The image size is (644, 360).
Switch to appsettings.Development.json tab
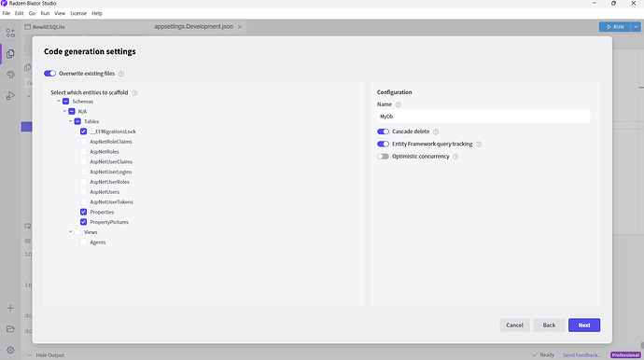click(x=193, y=26)
